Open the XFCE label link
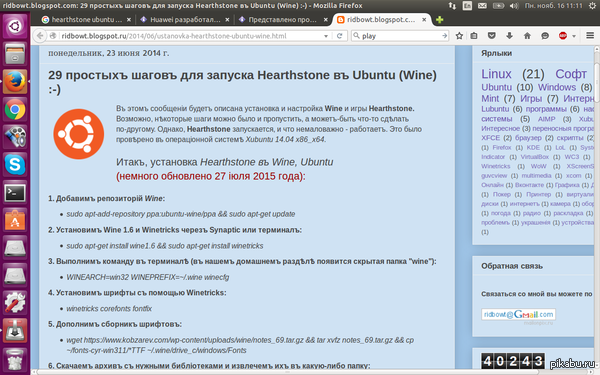 click(491, 138)
